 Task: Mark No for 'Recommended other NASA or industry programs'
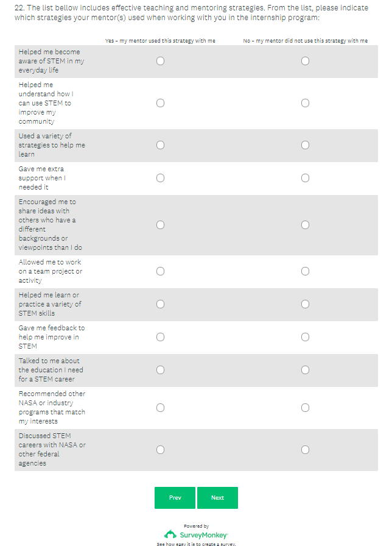(305, 407)
